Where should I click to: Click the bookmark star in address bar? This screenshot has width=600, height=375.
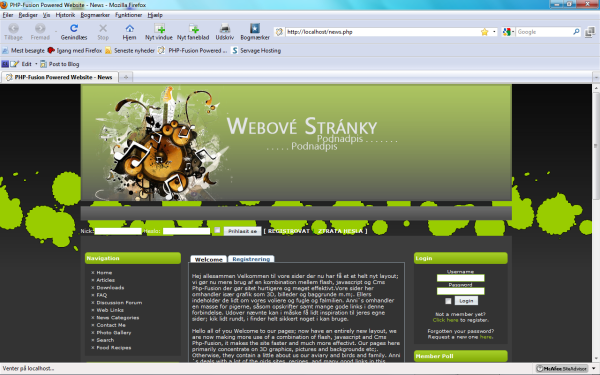click(484, 32)
